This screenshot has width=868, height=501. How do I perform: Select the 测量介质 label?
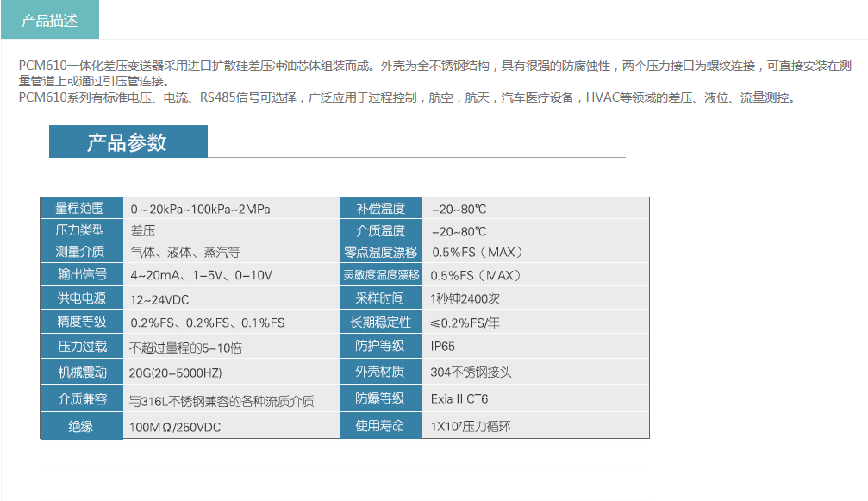click(x=81, y=252)
